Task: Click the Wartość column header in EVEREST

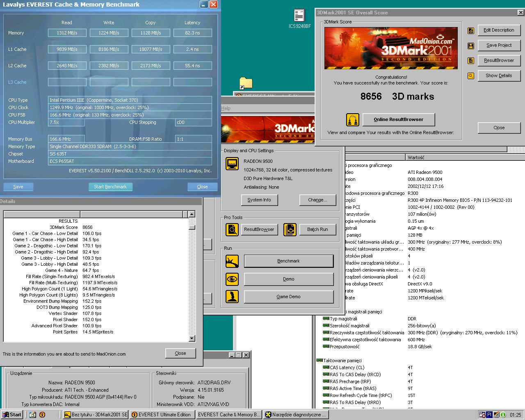Action: [466, 157]
